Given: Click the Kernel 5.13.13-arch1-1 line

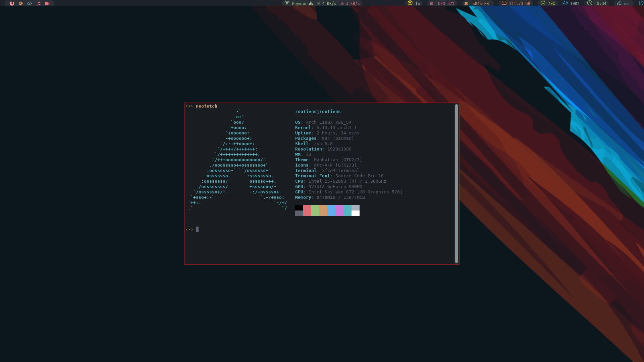Looking at the screenshot, I should coord(326,128).
